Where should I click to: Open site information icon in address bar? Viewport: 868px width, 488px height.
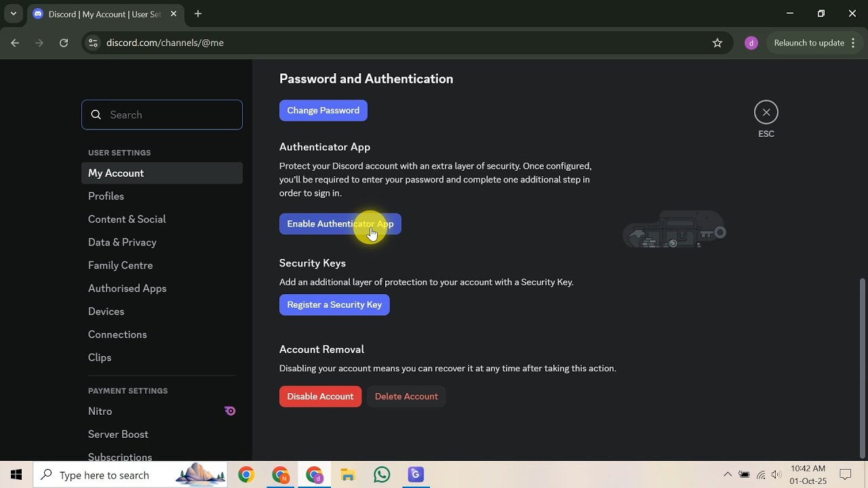tap(94, 43)
